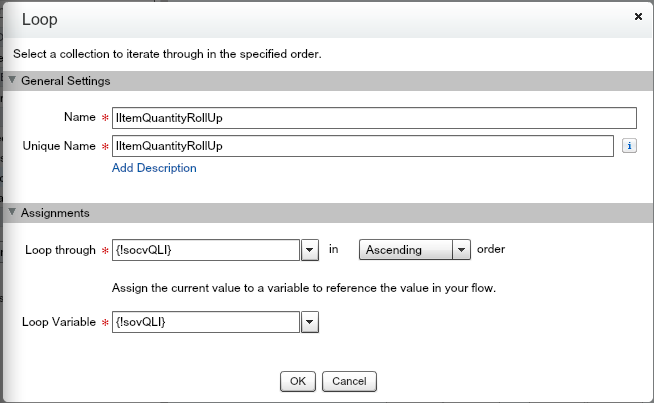Click the General Settings header text
The image size is (654, 403).
pos(65,81)
